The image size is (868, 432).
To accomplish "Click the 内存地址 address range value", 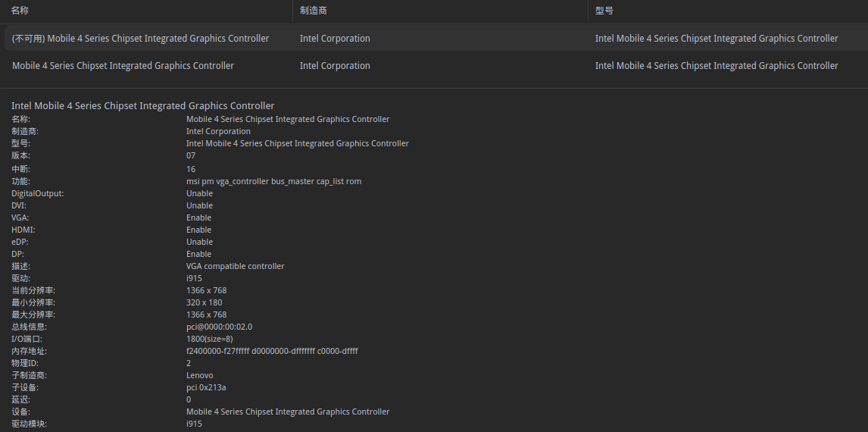I will [x=272, y=351].
